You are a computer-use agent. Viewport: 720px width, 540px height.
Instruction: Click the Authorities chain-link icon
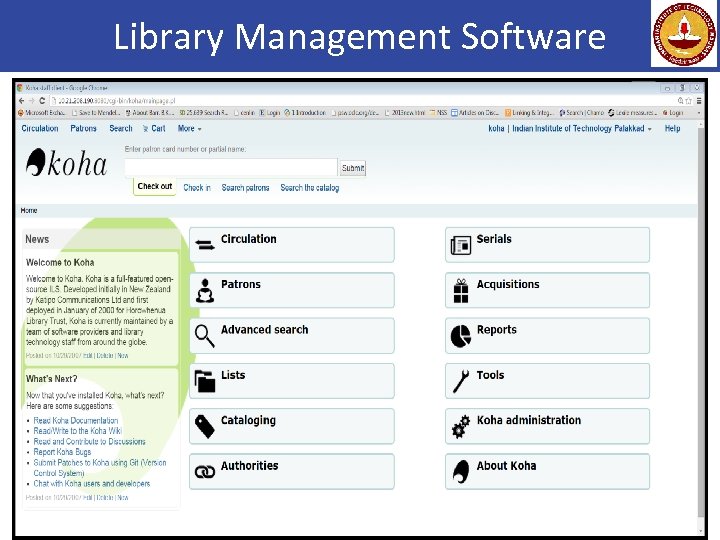205,472
